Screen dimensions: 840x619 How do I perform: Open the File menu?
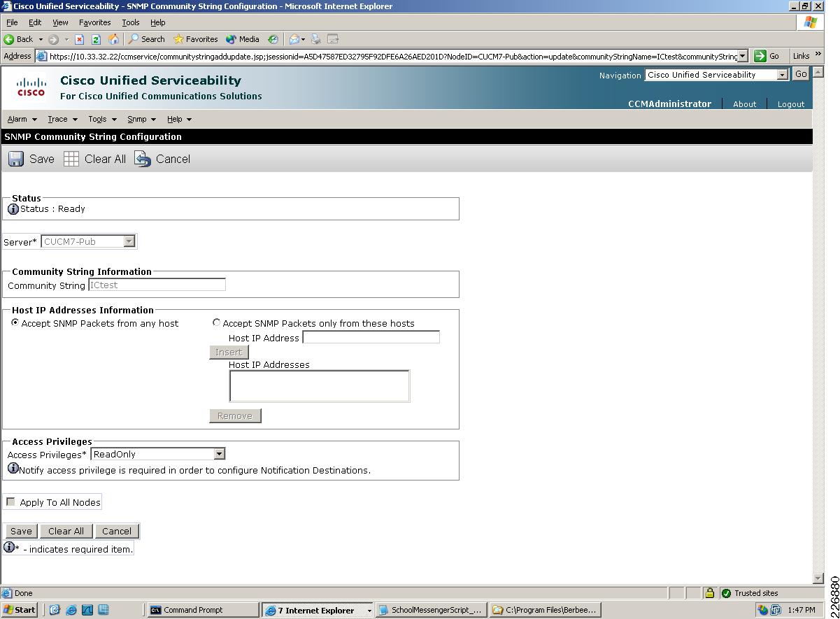(12, 22)
